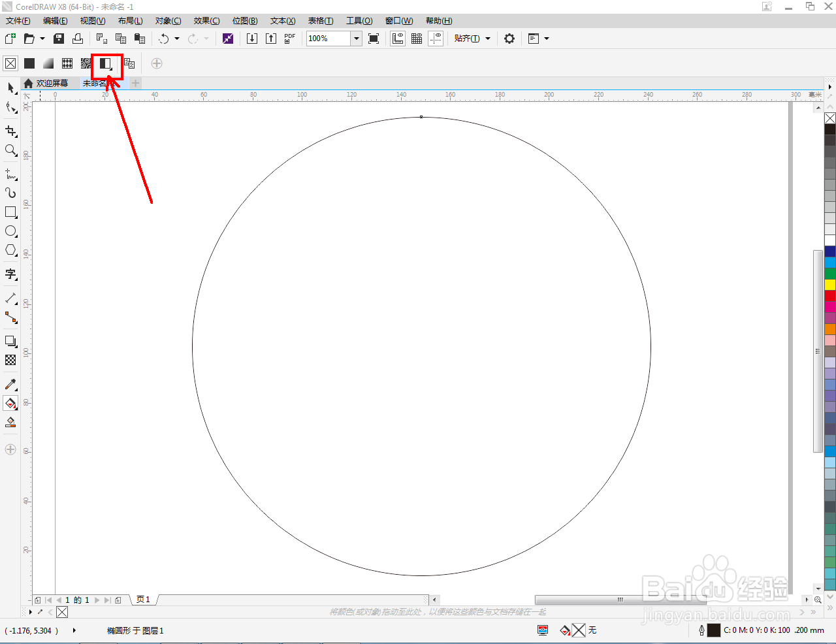The width and height of the screenshot is (836, 644).
Task: Click the Full-screen preview icon
Action: 374,39
